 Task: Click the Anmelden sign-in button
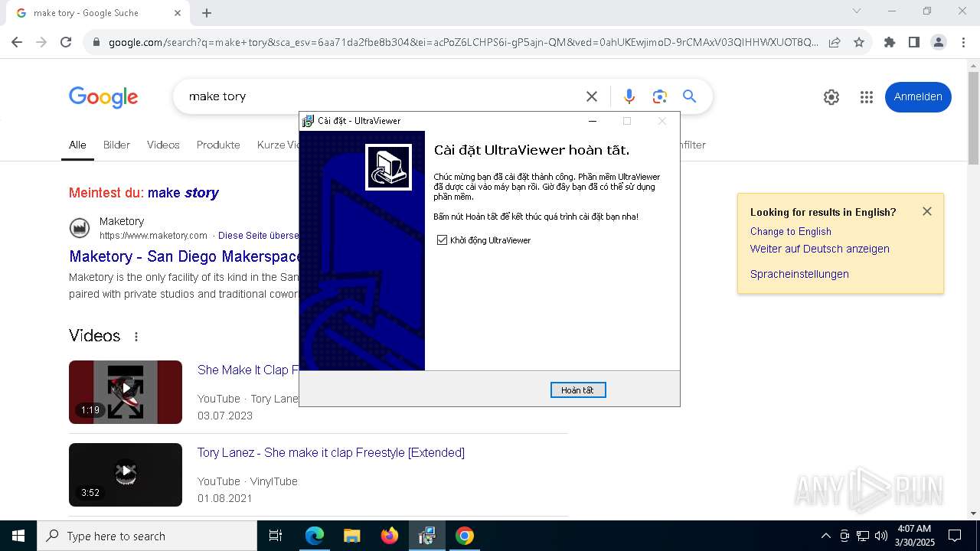(918, 97)
